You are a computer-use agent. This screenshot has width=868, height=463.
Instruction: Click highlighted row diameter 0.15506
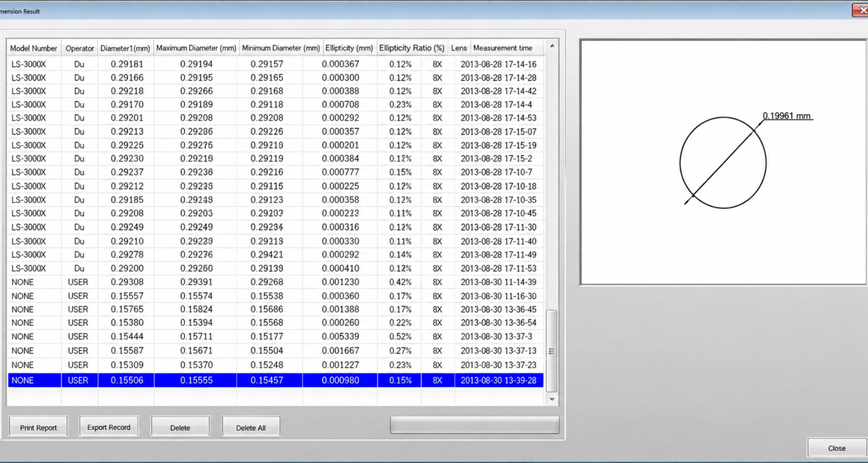click(x=127, y=380)
